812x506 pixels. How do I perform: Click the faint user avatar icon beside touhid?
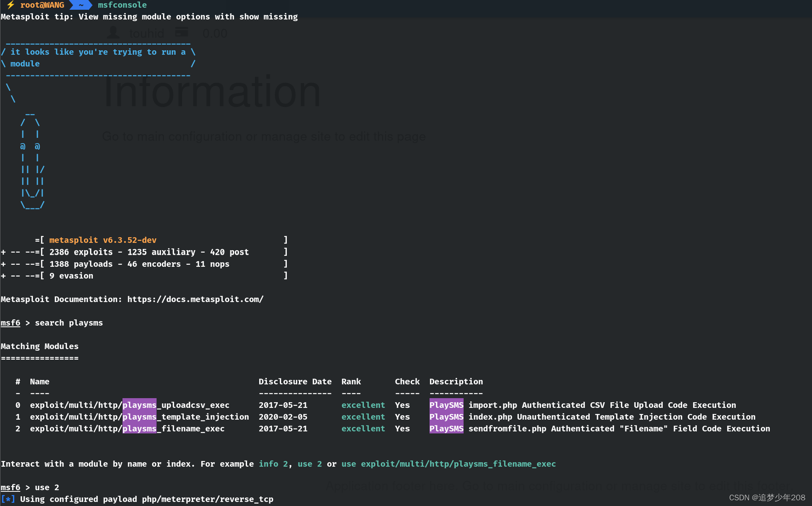[114, 33]
